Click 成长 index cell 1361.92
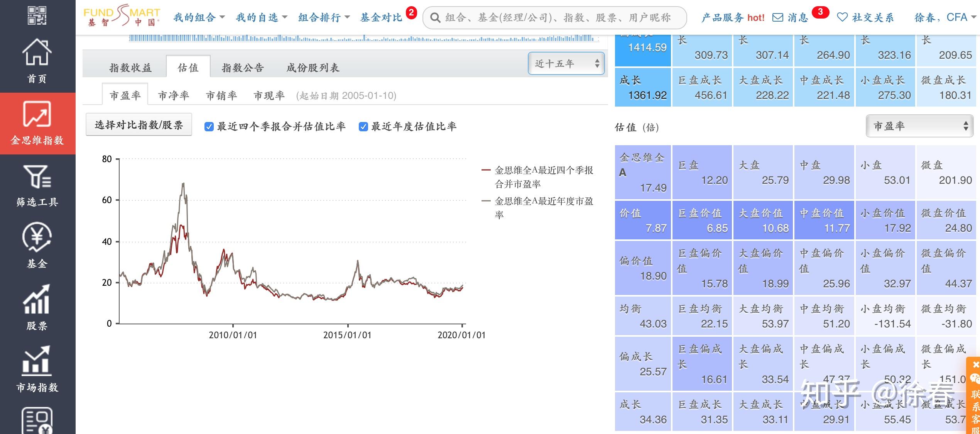 (x=643, y=87)
